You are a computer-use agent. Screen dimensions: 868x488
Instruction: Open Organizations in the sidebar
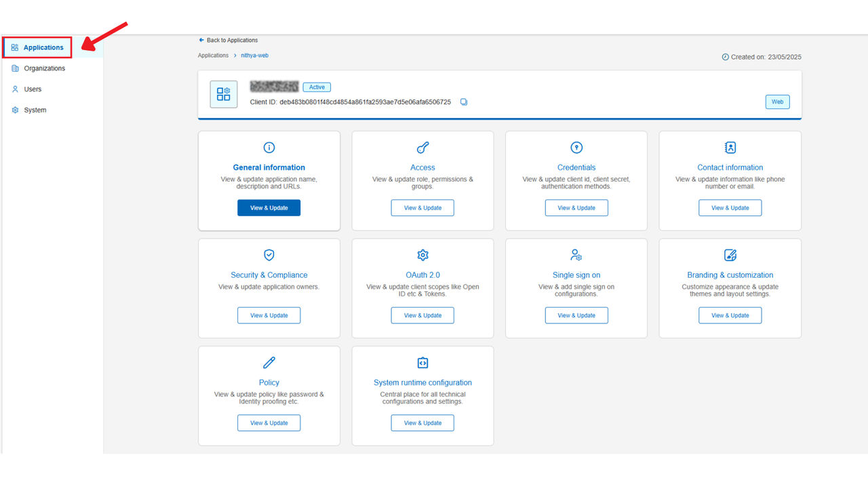coord(45,68)
